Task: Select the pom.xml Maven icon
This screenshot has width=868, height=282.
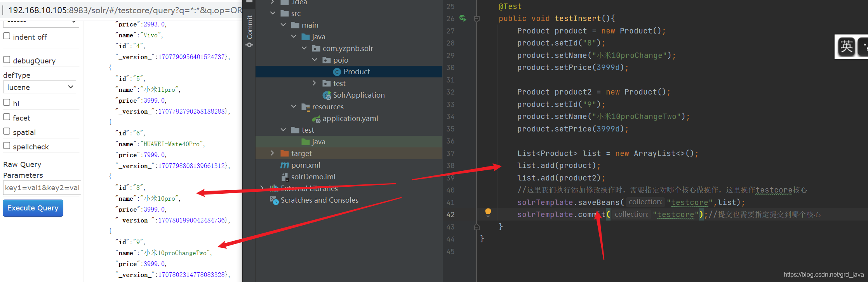Action: (285, 165)
